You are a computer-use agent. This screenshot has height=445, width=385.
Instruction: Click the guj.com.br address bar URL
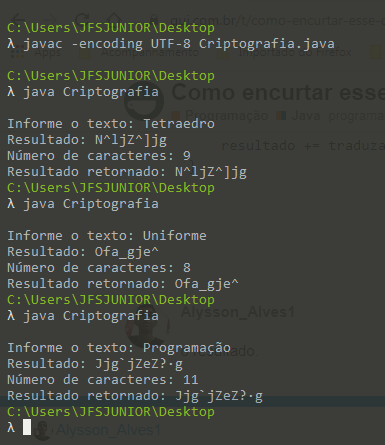click(277, 21)
